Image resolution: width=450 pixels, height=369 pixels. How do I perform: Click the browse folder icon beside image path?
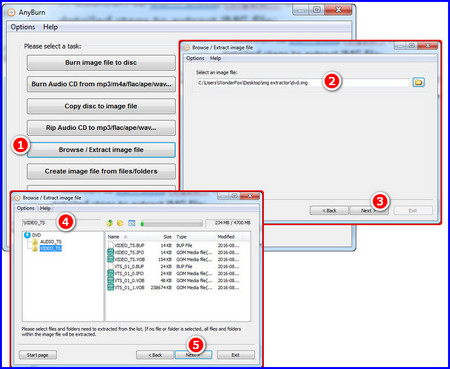[418, 82]
